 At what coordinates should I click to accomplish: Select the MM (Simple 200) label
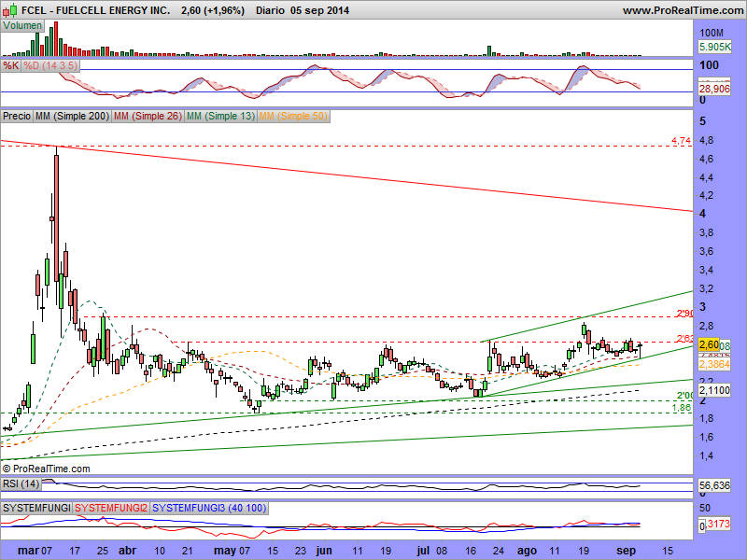[73, 116]
